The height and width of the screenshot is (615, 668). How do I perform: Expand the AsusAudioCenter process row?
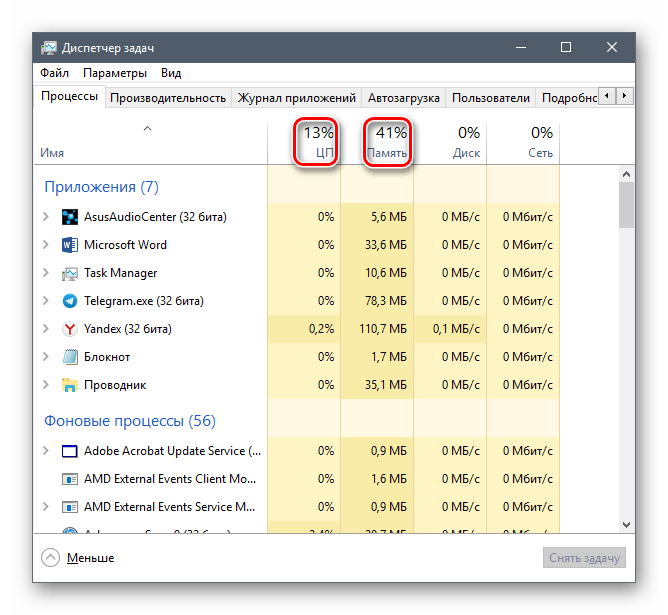pos(46,217)
